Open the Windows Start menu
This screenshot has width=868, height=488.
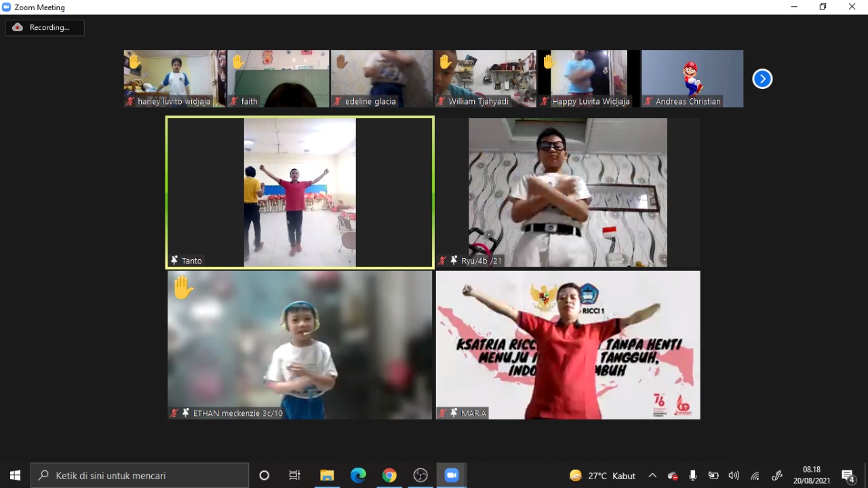tap(15, 475)
